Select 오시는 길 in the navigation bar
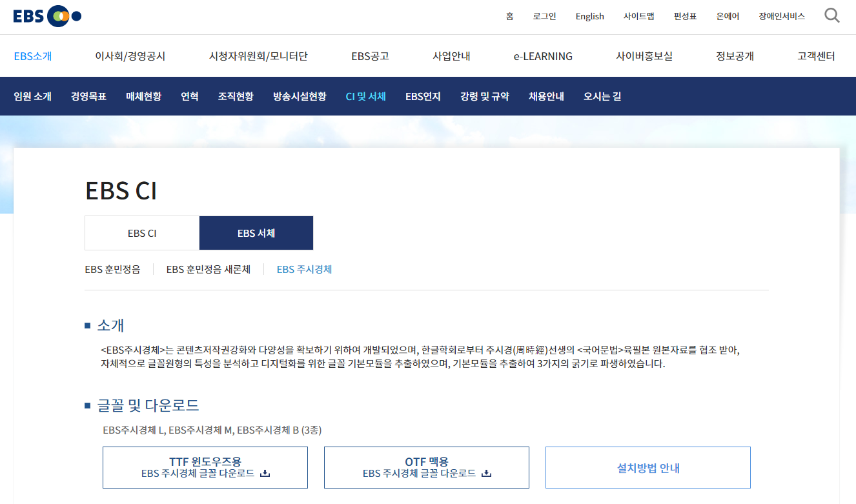The height and width of the screenshot is (504, 856). 601,96
